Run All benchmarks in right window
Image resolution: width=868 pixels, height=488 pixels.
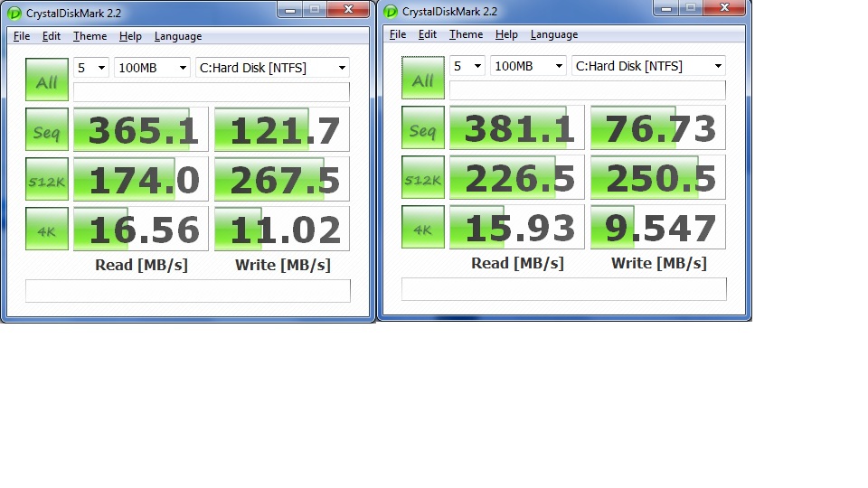[x=423, y=78]
